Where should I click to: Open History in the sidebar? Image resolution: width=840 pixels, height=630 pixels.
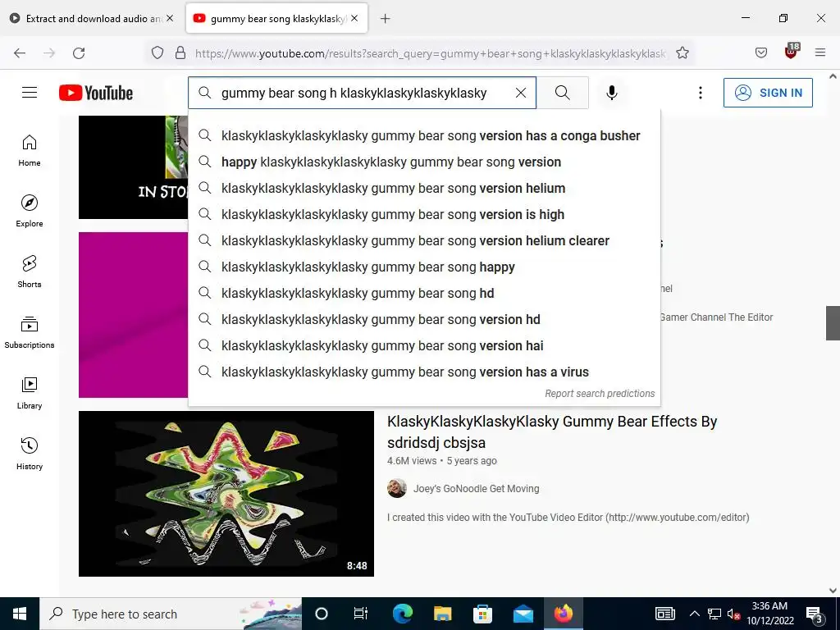30,453
